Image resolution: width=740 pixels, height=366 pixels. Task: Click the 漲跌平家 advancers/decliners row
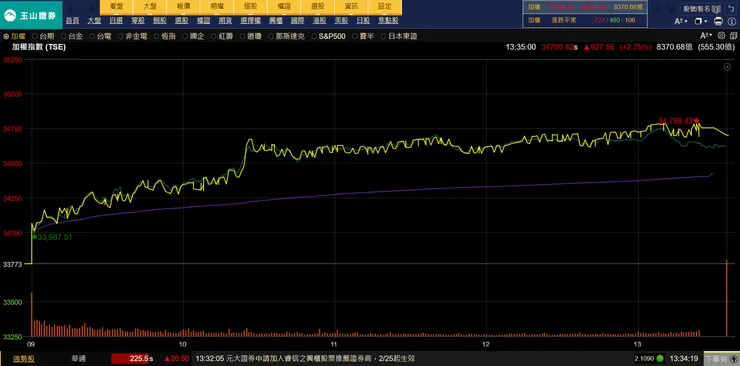[585, 20]
